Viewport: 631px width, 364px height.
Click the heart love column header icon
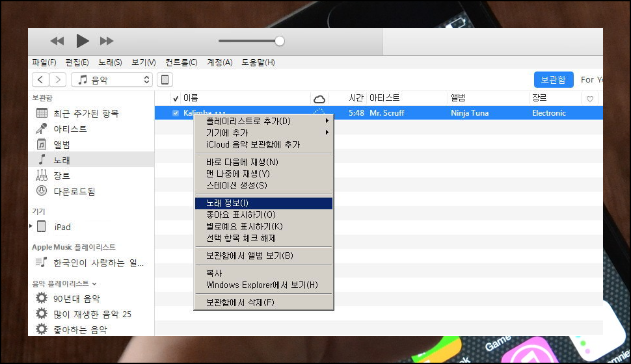pos(590,99)
